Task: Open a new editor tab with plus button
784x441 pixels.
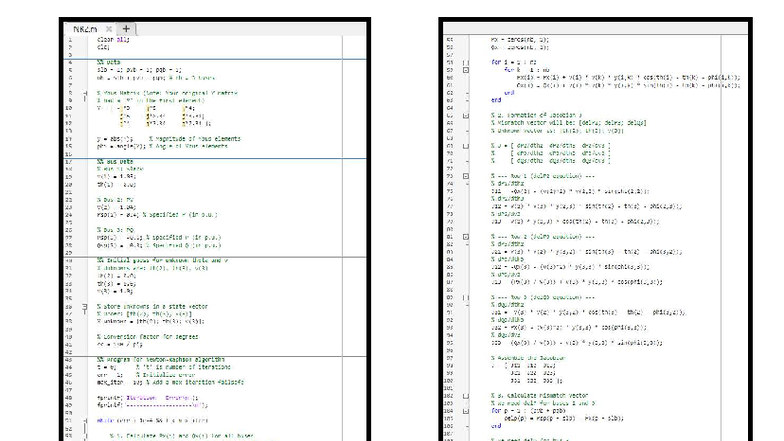Action: click(126, 29)
